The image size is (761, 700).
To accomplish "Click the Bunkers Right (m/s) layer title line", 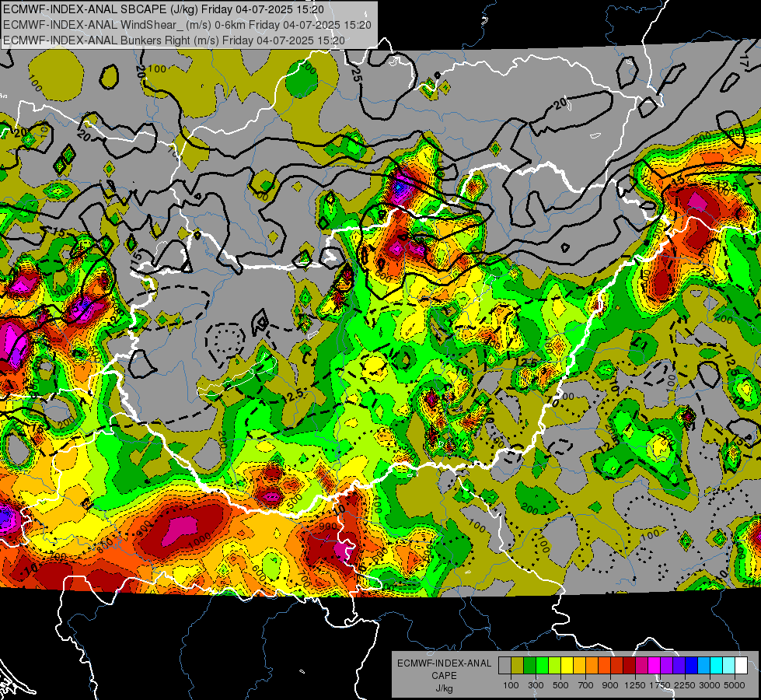I will pos(174,40).
